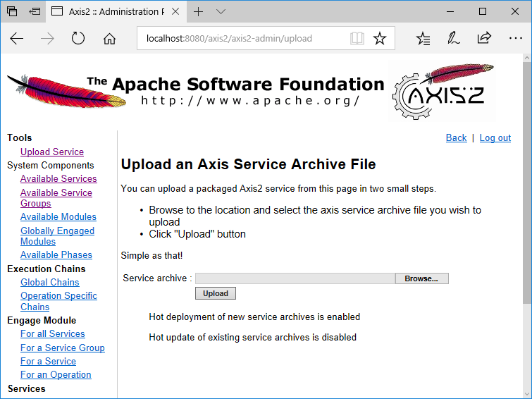
Task: Open the For an Operation link
Action: 56,374
